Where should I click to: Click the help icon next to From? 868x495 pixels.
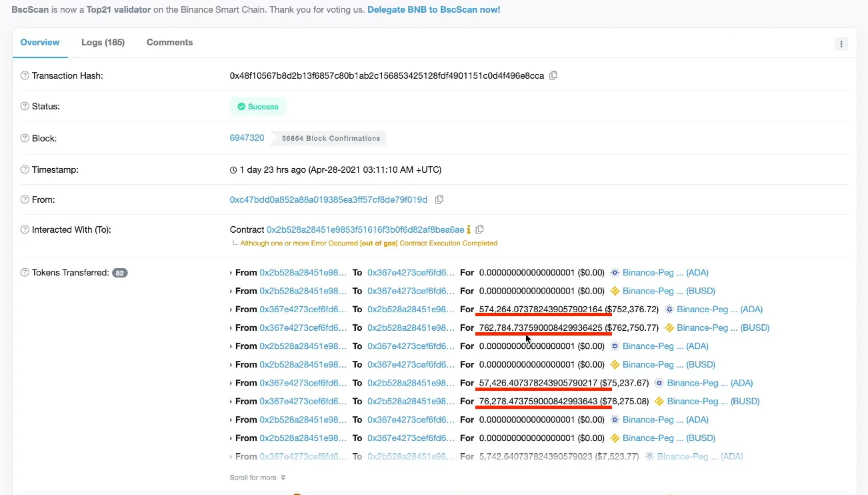pos(25,200)
